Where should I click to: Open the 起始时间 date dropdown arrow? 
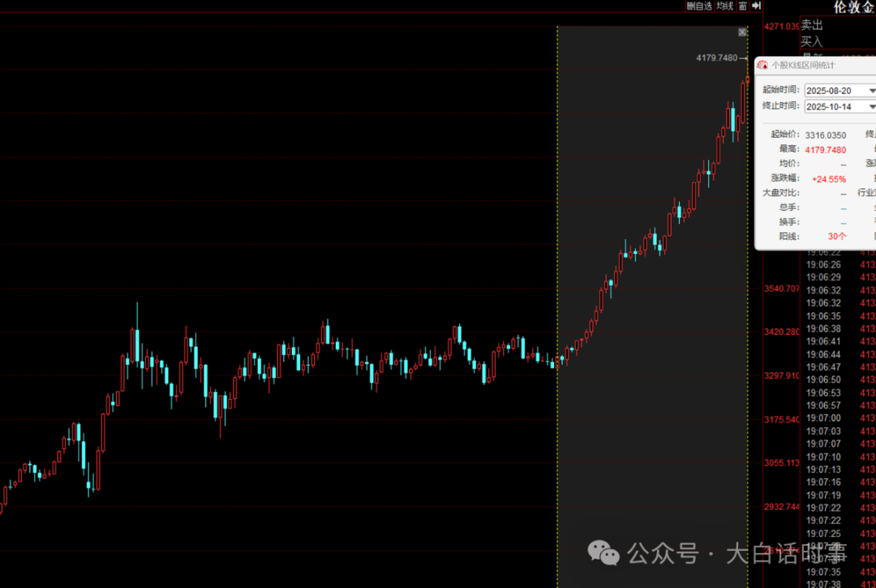(872, 91)
